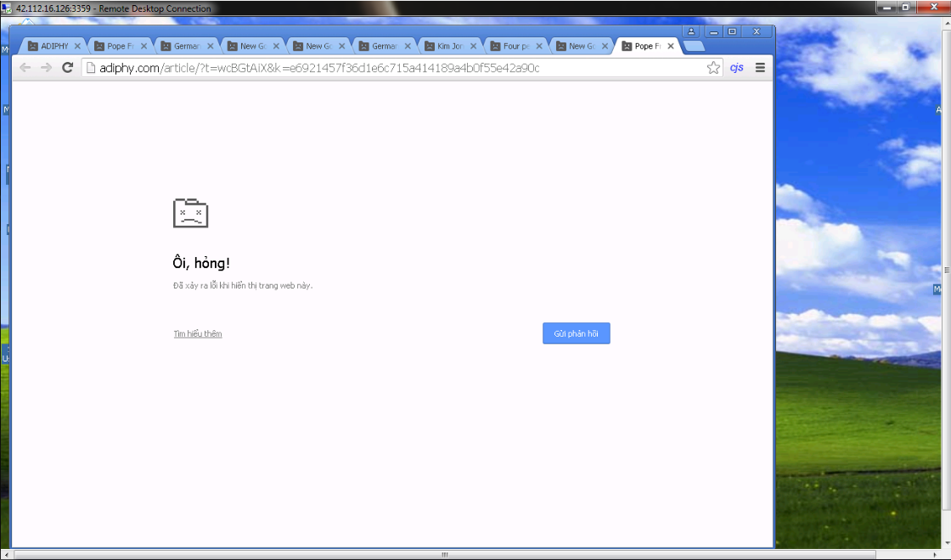The image size is (951, 560).
Task: Open the Tìm hiểu thêm link
Action: (198, 333)
